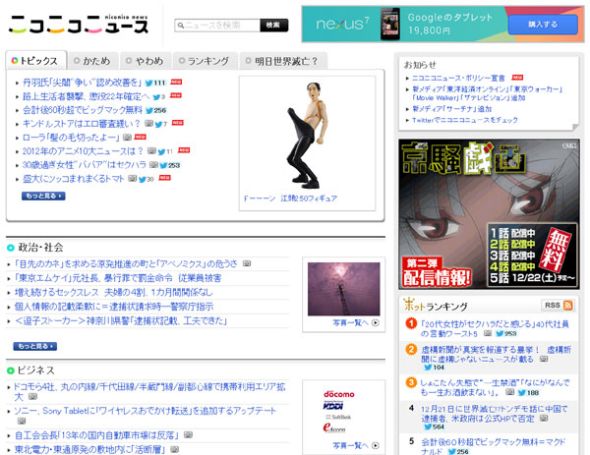Click photo icon beside キンドルストア headline
Viewport: 590px width, 455px height.
tap(149, 123)
